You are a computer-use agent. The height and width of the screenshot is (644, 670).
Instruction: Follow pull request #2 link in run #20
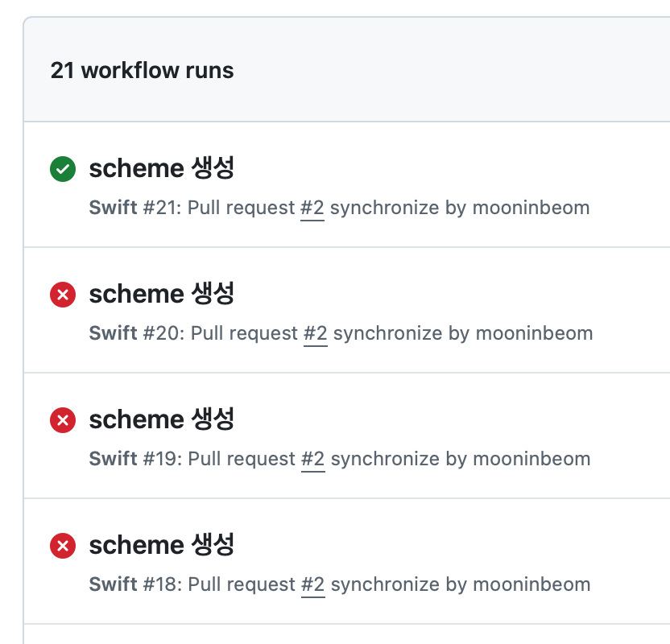pyautogui.click(x=315, y=333)
